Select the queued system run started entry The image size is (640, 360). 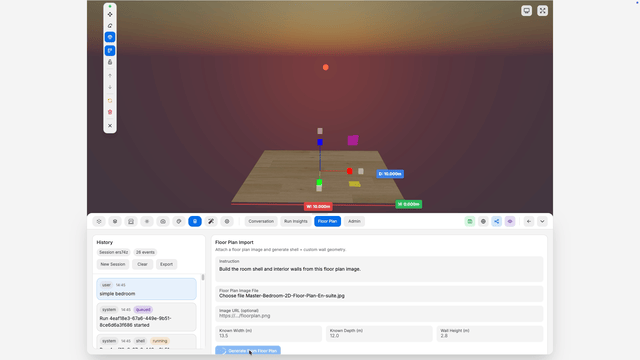[147, 317]
